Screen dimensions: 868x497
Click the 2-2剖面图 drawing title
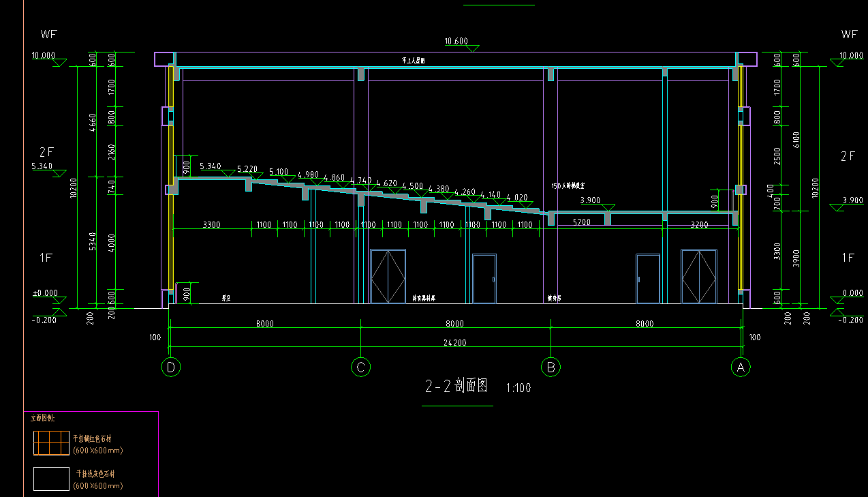(x=456, y=387)
